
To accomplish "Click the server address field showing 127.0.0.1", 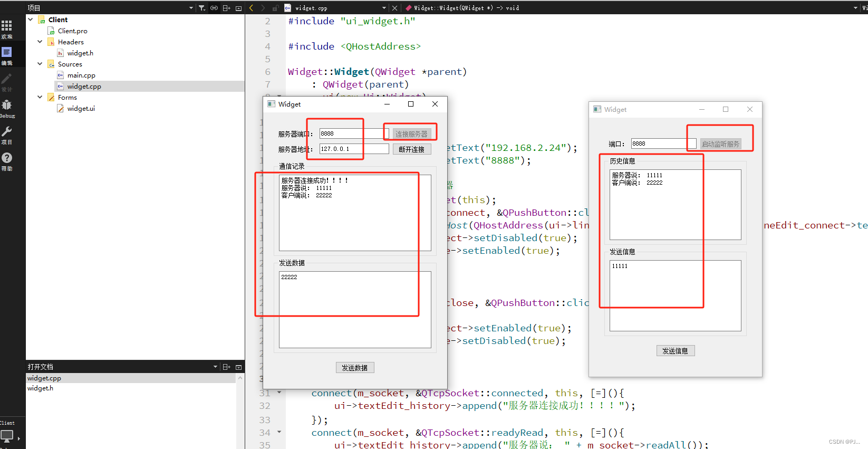I will (x=353, y=149).
